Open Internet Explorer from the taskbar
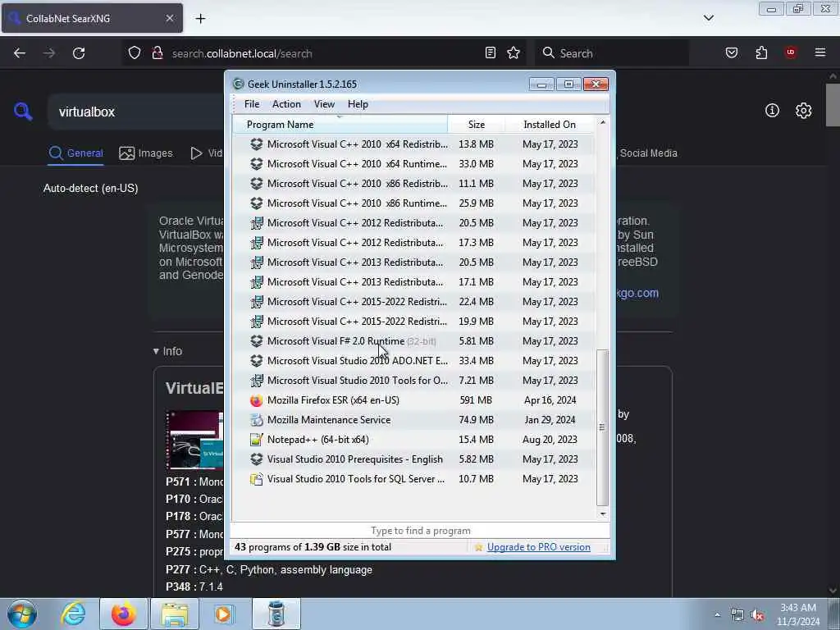Viewport: 840px width, 630px height. 73,614
